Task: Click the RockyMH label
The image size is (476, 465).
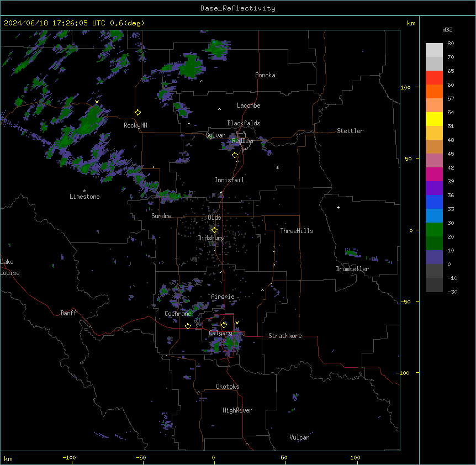Action: pos(135,125)
